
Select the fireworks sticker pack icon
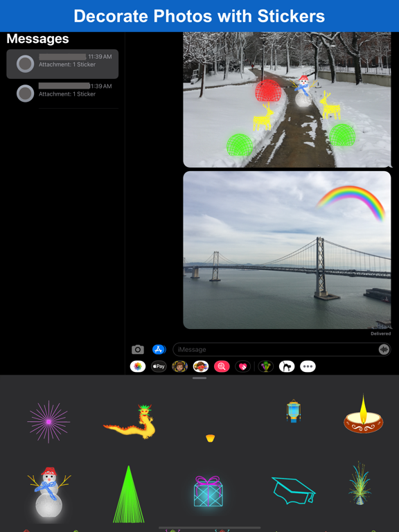coord(266,366)
